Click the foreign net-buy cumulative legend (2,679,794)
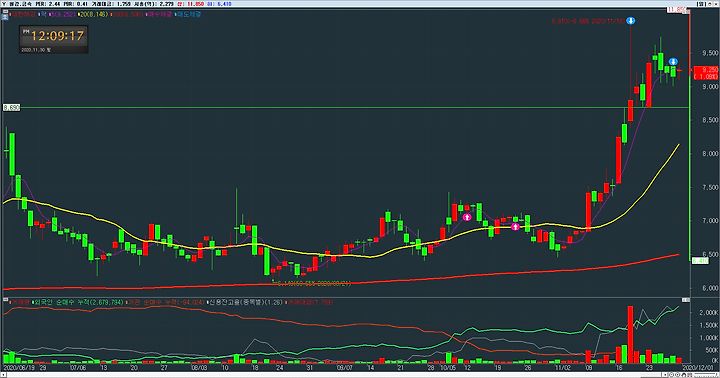The image size is (720, 378). [78, 302]
